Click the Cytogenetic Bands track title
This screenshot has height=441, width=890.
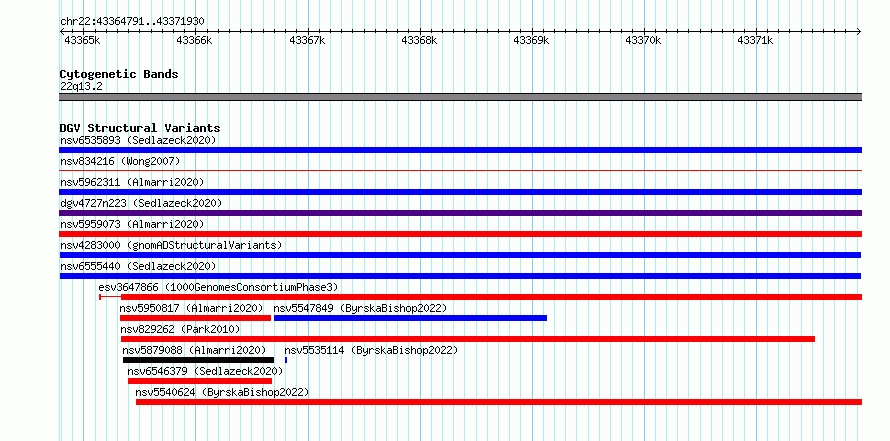pyautogui.click(x=119, y=74)
